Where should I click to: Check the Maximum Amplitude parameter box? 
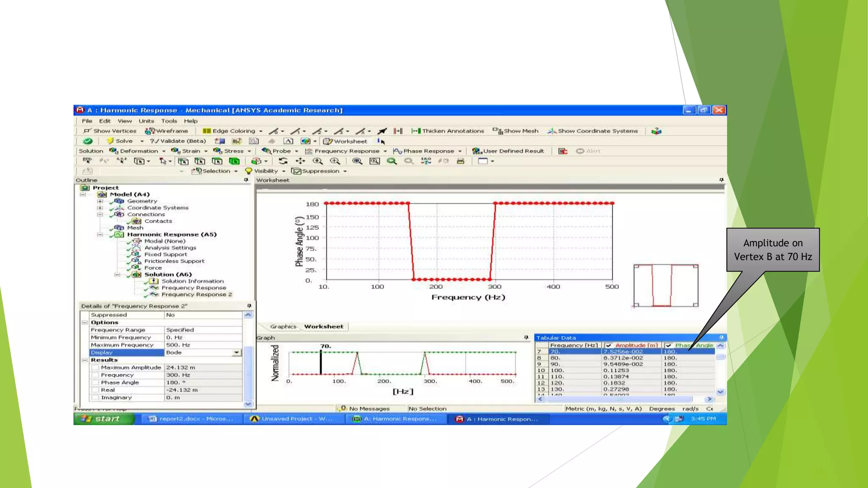pyautogui.click(x=95, y=368)
